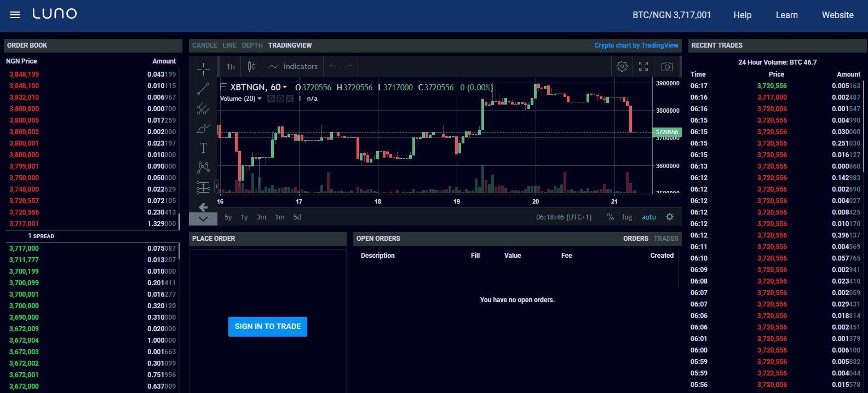The width and height of the screenshot is (868, 393).
Task: Click the redo arrow in the chart toolbar
Action: click(348, 67)
